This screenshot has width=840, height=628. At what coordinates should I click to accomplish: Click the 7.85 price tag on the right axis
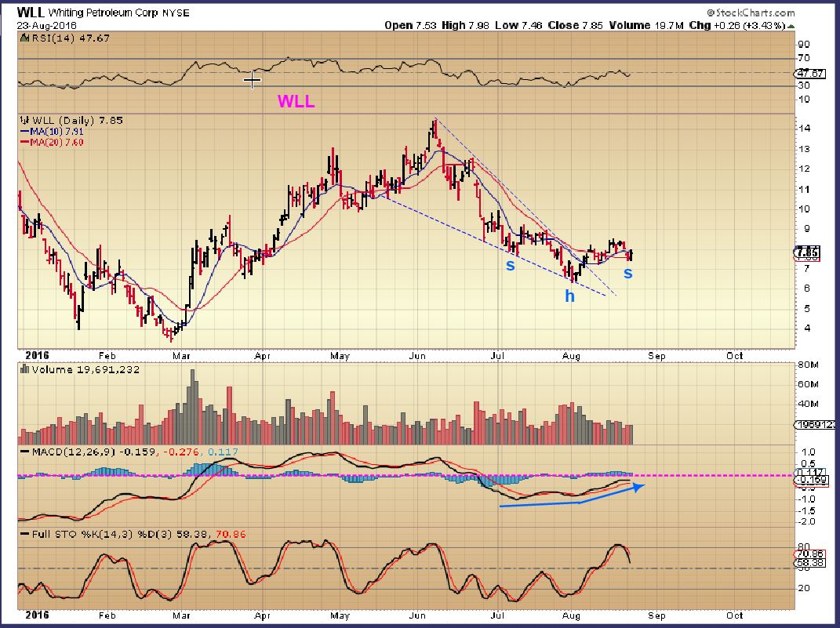(808, 252)
